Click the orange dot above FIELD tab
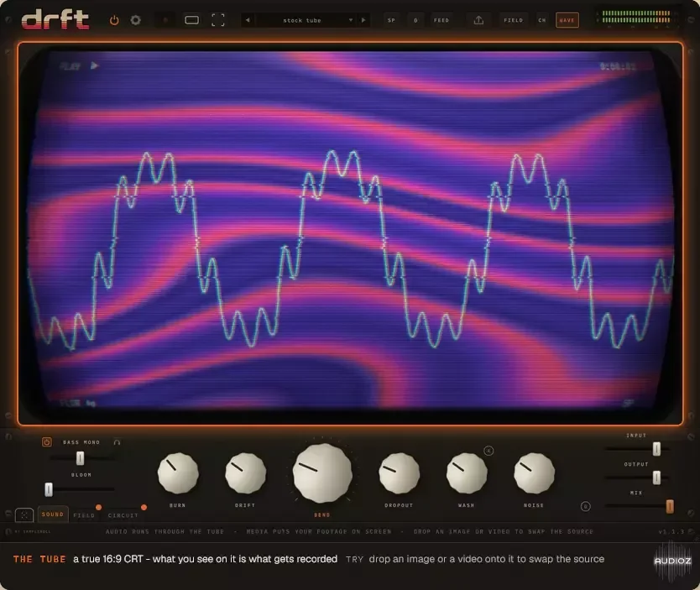 tap(99, 508)
